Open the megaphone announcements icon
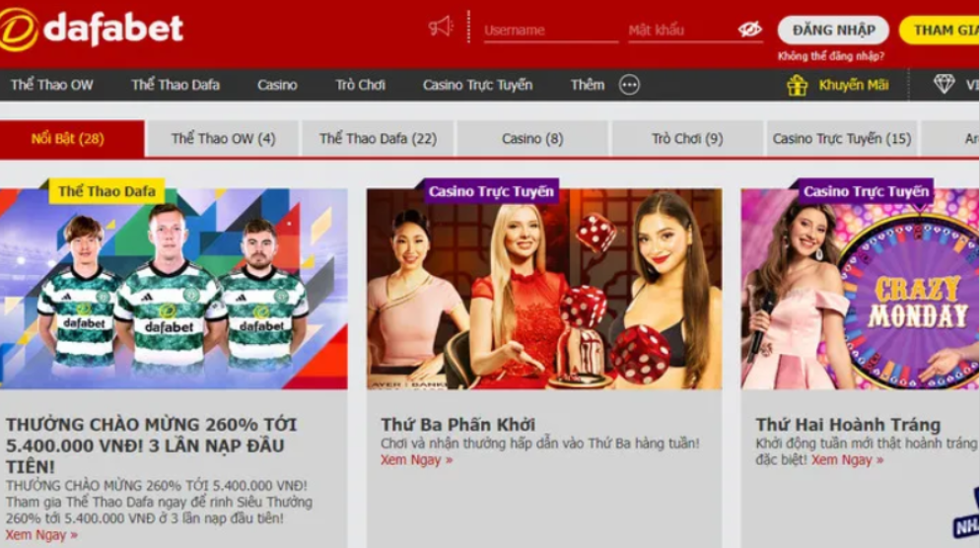980x548 pixels. point(441,27)
